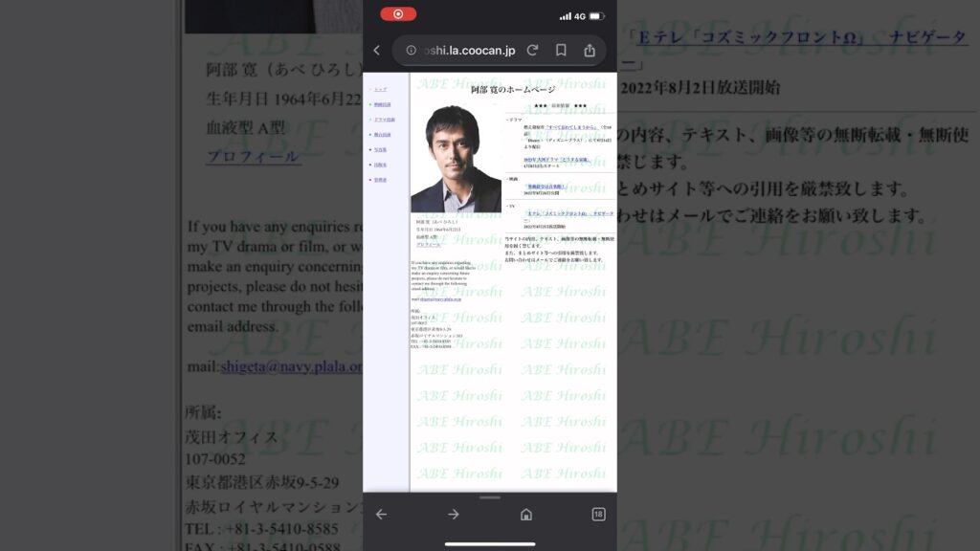The image size is (980, 551).
Task: Tap the back chevron beside the address bar
Action: [x=377, y=50]
